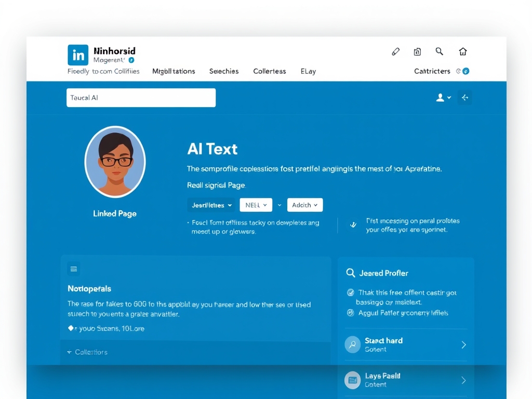
Task: Click the Teucal AI search field
Action: [x=141, y=98]
